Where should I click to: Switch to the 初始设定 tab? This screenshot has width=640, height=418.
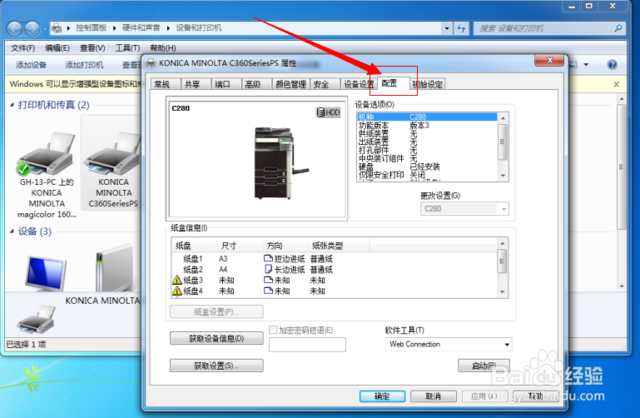pos(427,84)
